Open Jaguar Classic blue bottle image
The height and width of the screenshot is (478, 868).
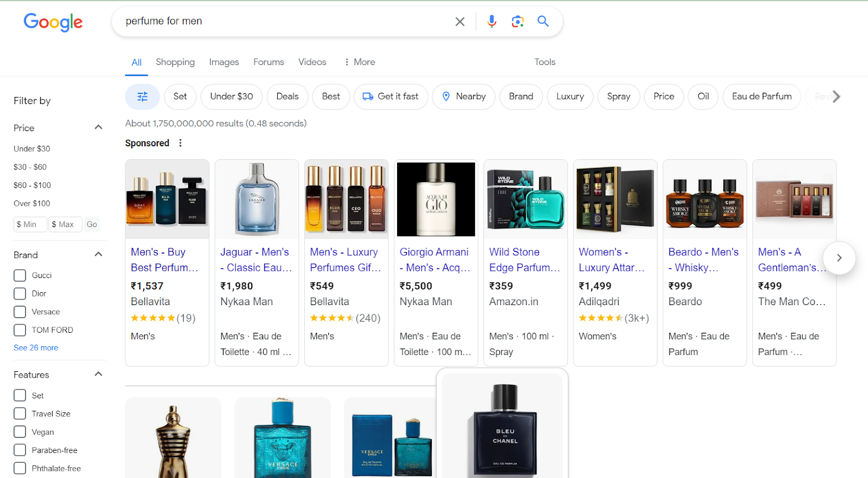pos(257,199)
